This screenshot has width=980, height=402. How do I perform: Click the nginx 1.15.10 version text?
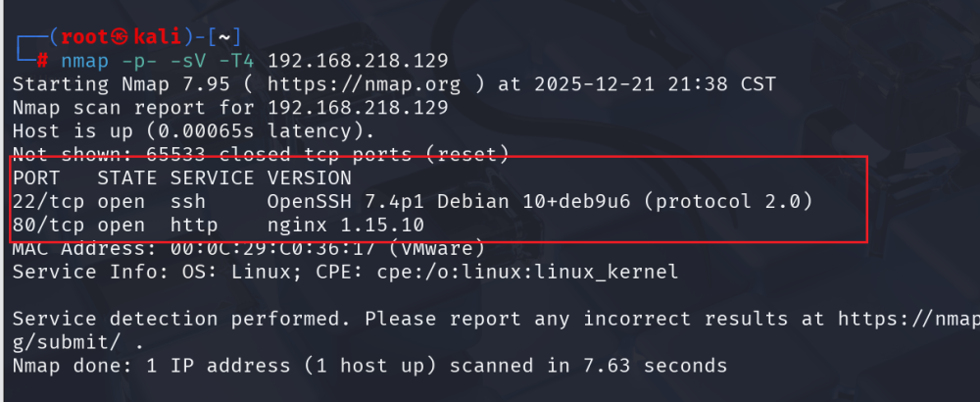(346, 226)
